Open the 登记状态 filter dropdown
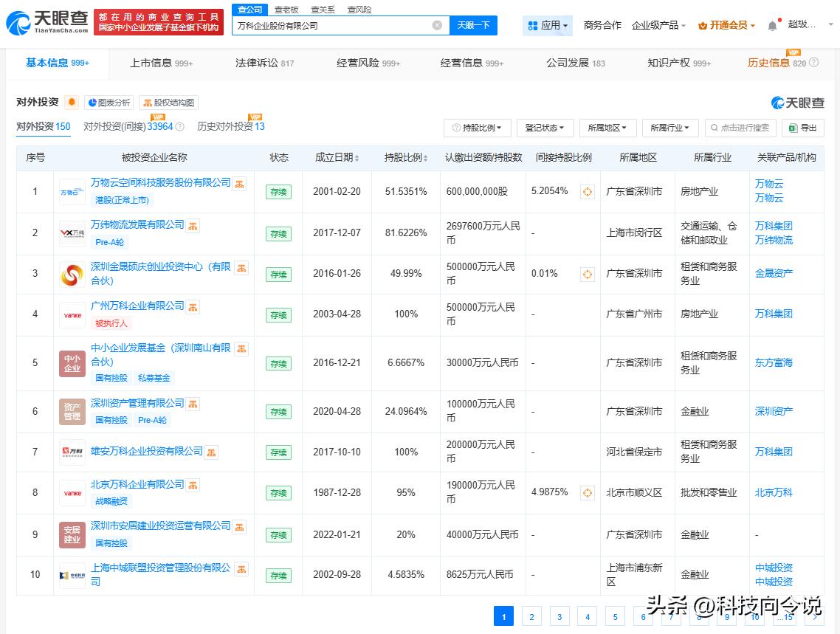 pyautogui.click(x=545, y=128)
